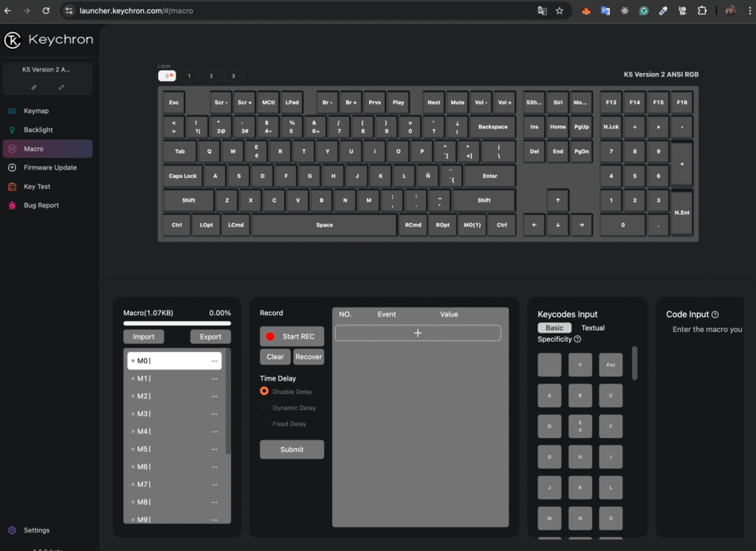Open the M8 macro options menu

click(x=215, y=502)
